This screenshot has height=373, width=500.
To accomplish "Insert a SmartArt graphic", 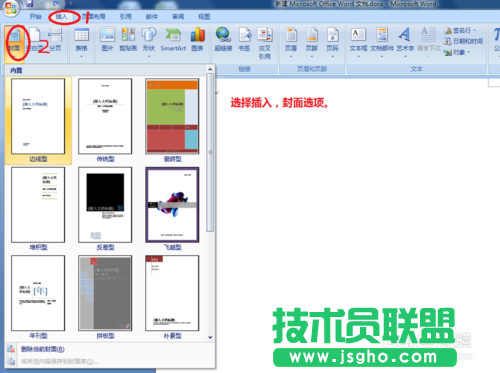I will click(173, 39).
